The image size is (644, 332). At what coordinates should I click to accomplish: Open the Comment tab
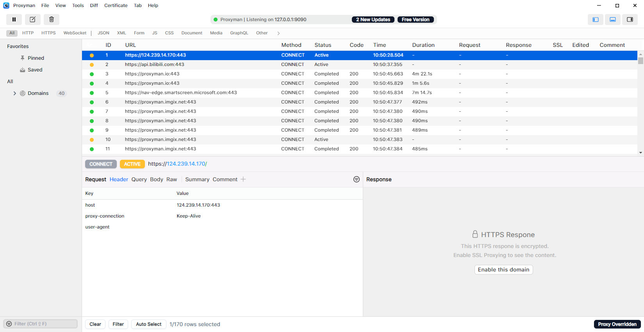pyautogui.click(x=225, y=179)
